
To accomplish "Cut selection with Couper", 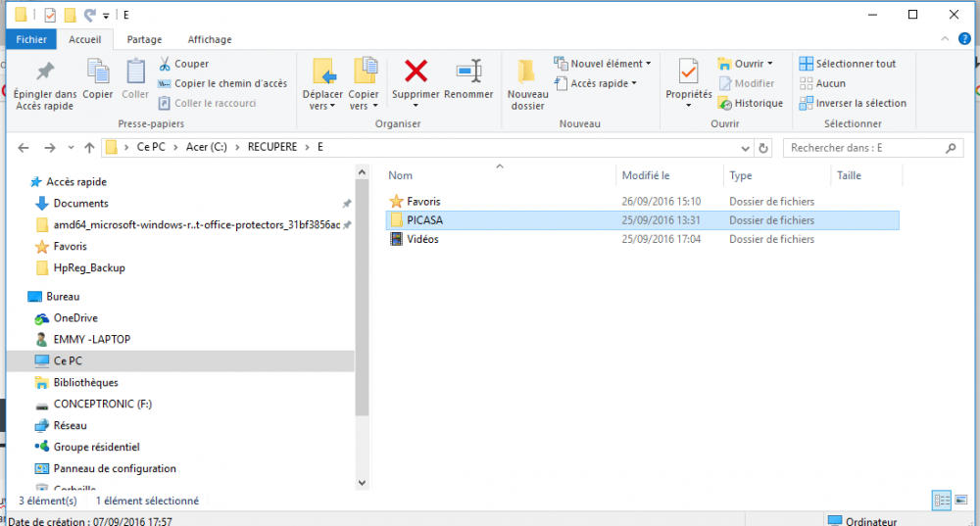I will [x=184, y=64].
